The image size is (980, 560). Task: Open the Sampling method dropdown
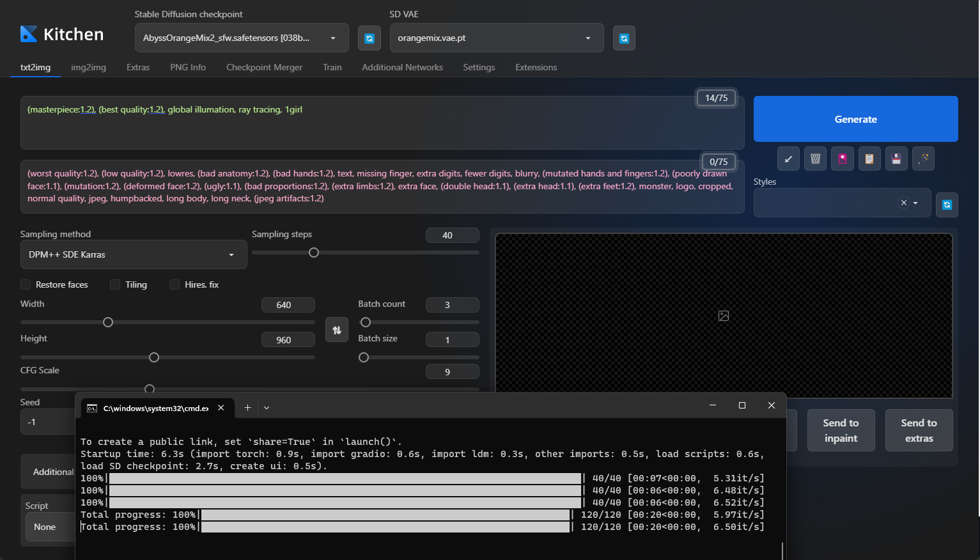[134, 254]
